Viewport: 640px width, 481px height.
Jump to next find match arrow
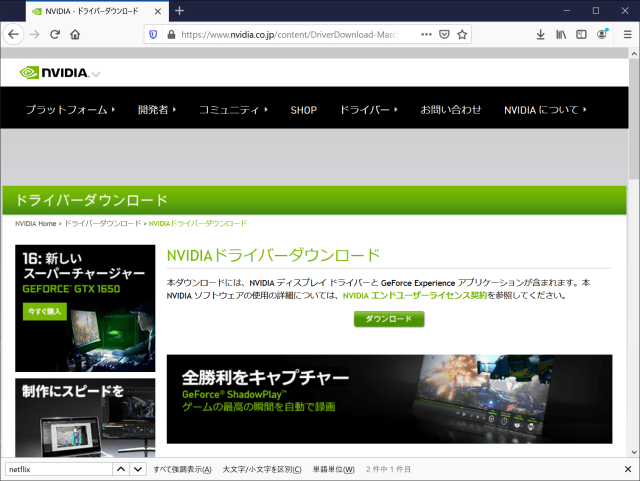tap(138, 469)
